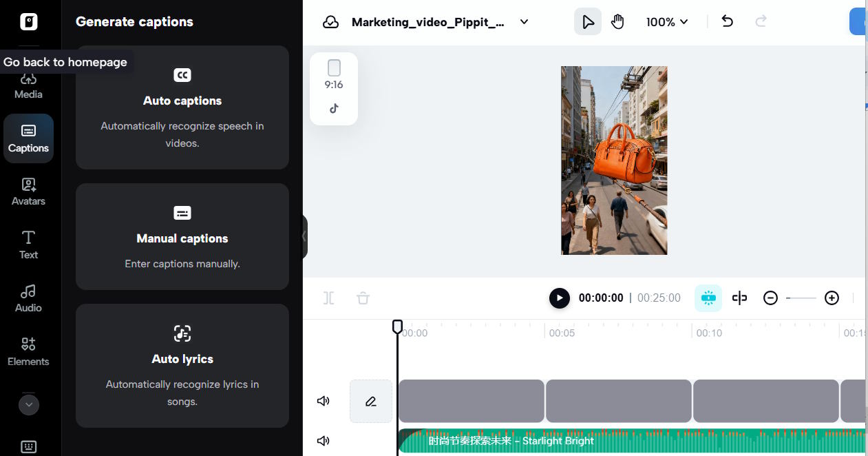The image size is (868, 456).
Task: Select the Avatars sidebar panel
Action: coord(28,191)
